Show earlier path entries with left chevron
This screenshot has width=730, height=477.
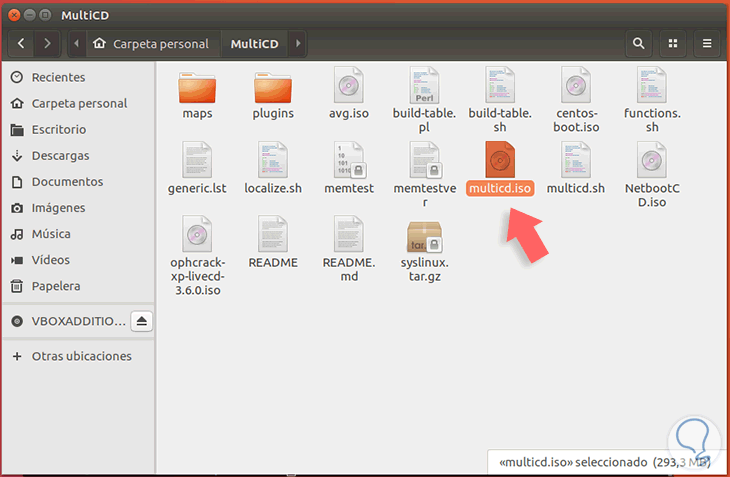point(77,44)
